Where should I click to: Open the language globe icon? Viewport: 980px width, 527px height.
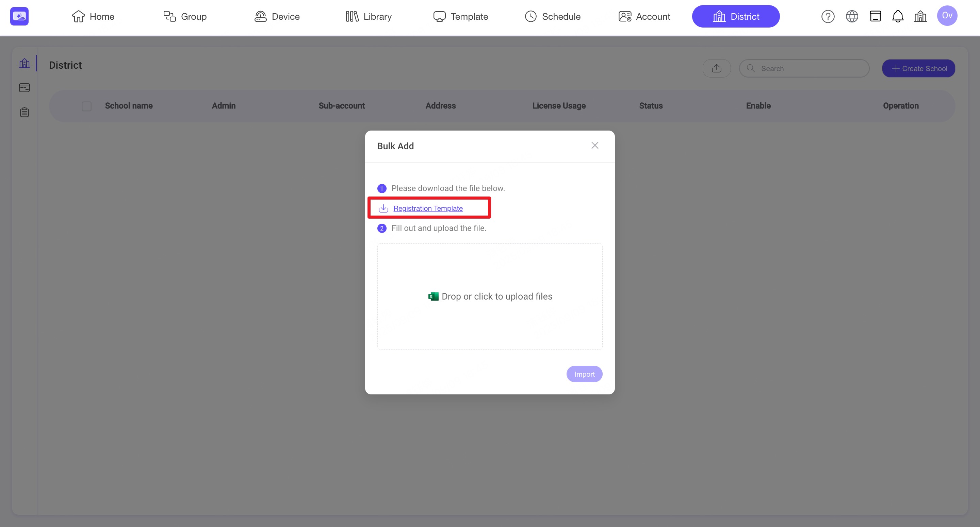coord(851,16)
